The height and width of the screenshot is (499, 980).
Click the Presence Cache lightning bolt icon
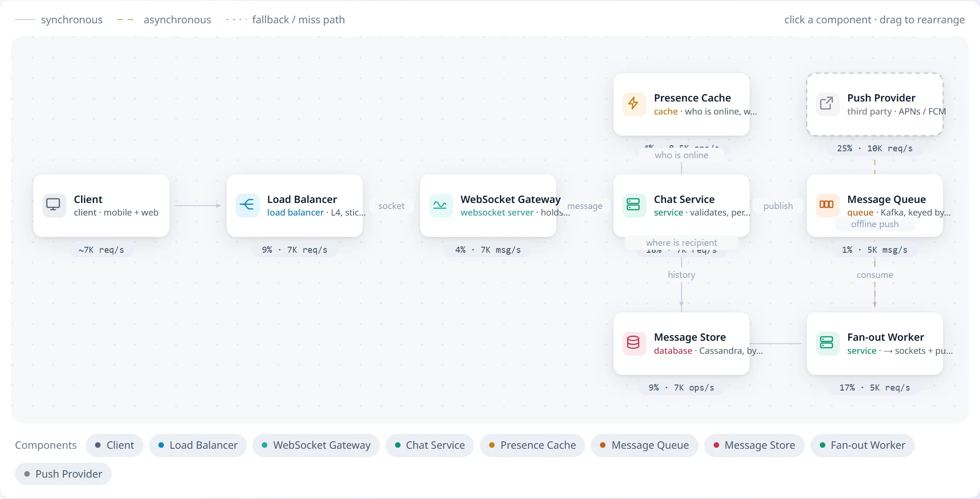click(x=634, y=104)
